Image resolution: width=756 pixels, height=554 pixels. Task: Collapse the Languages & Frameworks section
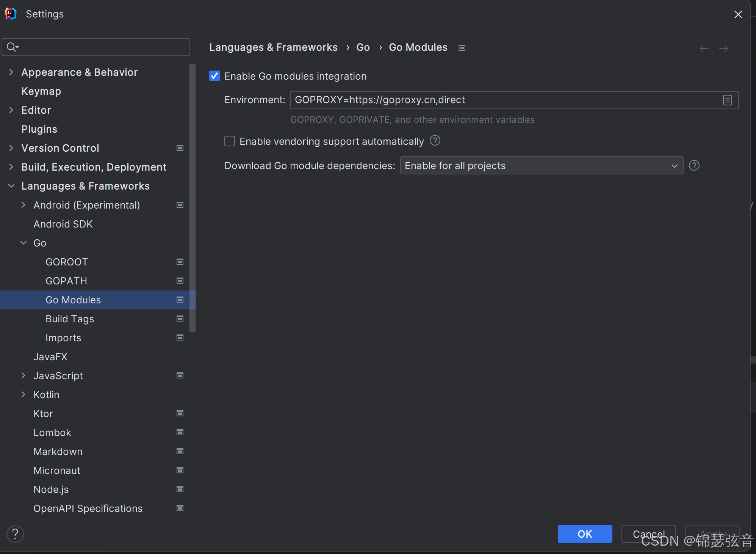[x=11, y=186]
